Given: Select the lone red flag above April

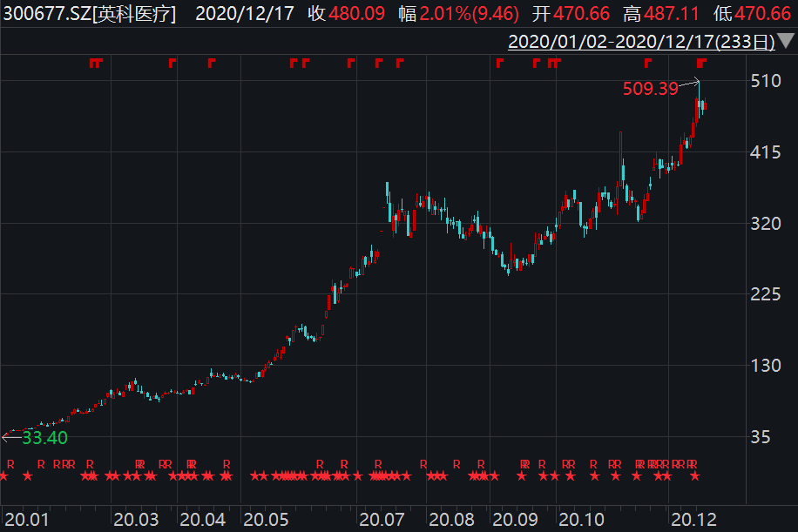Looking at the screenshot, I should click(211, 63).
